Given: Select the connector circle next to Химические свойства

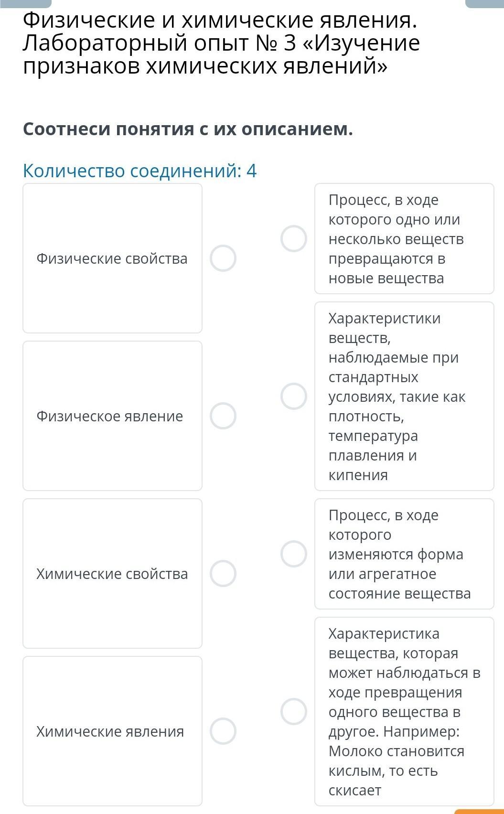Looking at the screenshot, I should click(223, 574).
